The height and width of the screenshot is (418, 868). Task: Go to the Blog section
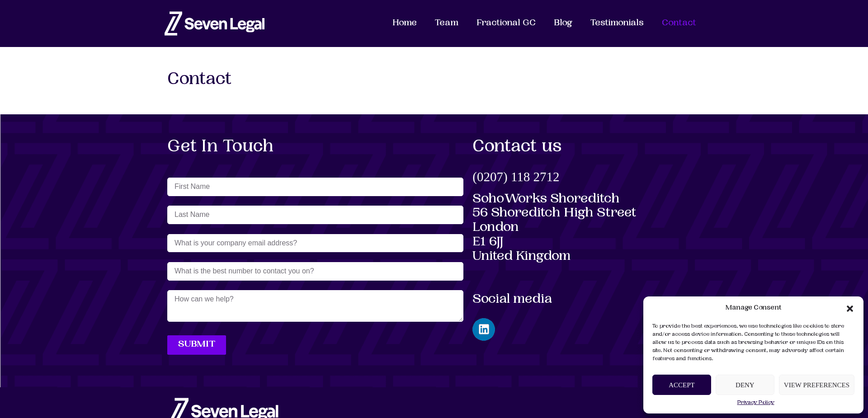point(563,23)
